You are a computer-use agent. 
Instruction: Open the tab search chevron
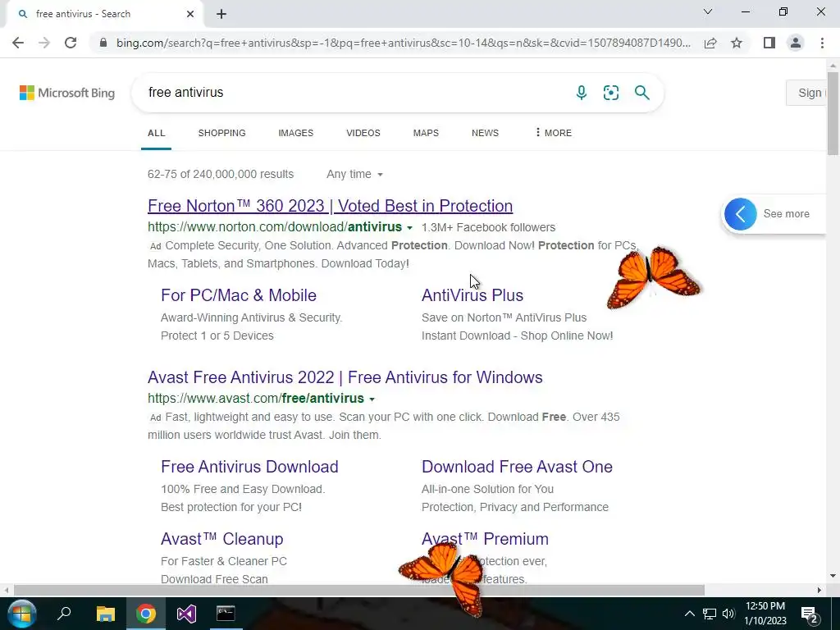tap(708, 11)
